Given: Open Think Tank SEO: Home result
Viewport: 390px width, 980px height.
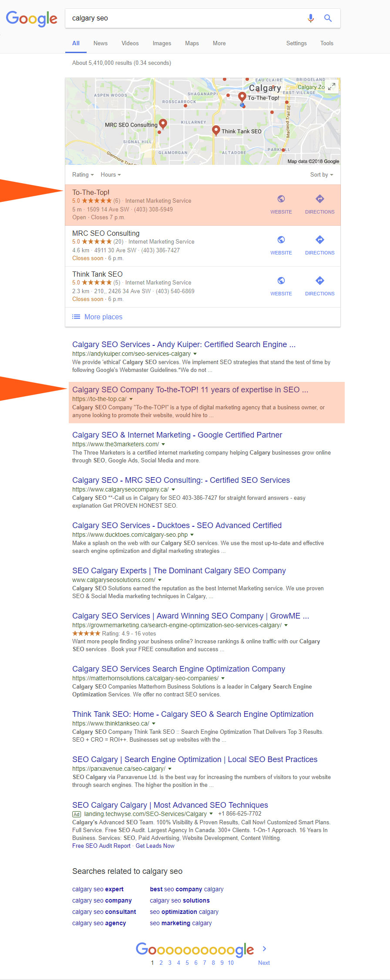Looking at the screenshot, I should tap(193, 714).
